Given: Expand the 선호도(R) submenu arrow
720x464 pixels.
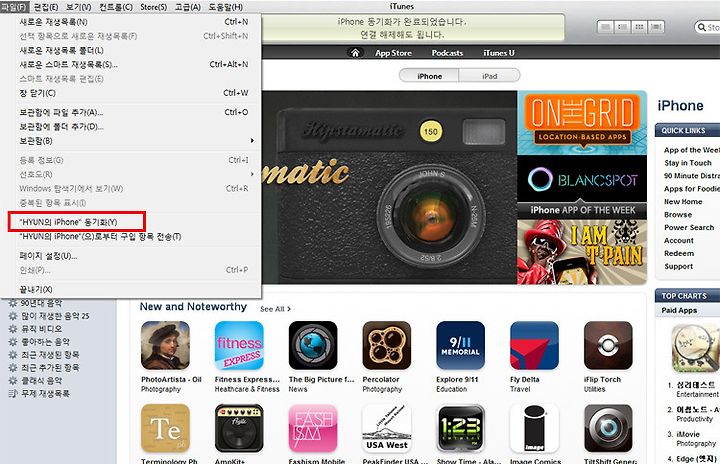Looking at the screenshot, I should pos(252,174).
